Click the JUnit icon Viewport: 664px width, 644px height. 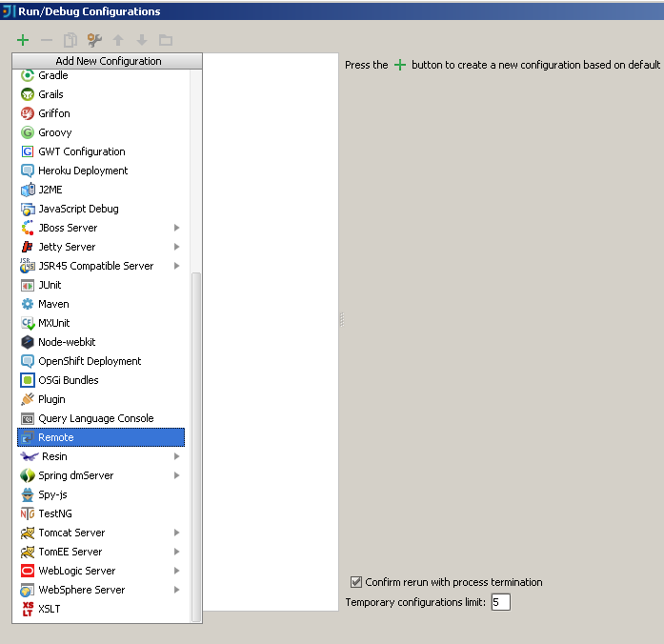[28, 285]
